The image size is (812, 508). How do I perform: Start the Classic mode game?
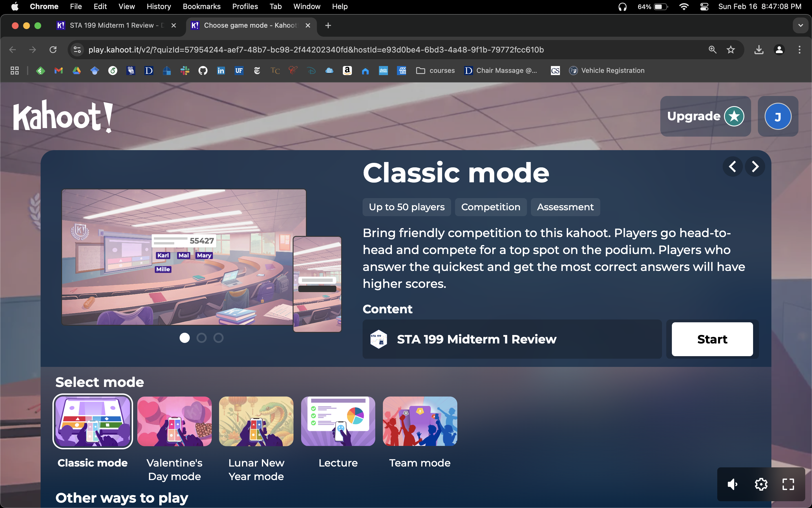click(712, 339)
